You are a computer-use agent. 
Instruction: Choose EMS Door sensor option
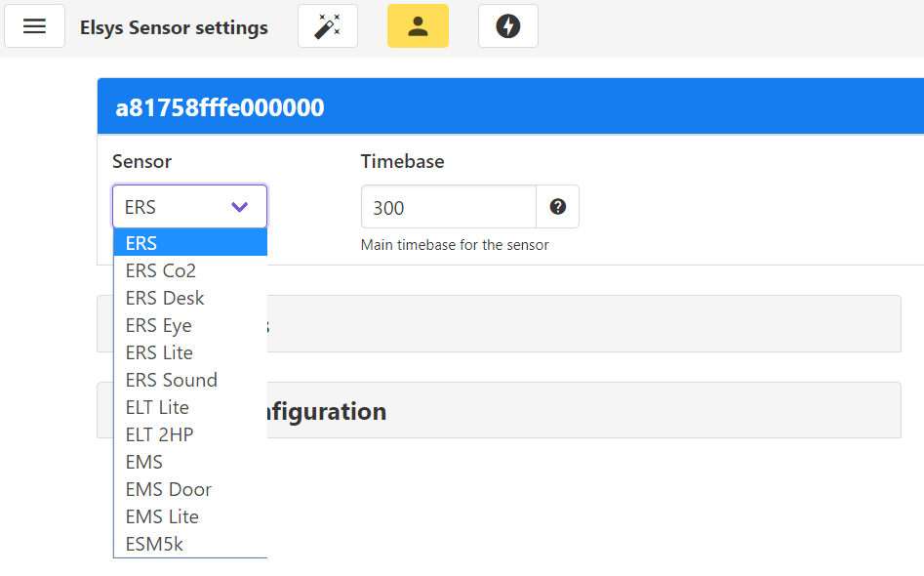tap(190, 489)
